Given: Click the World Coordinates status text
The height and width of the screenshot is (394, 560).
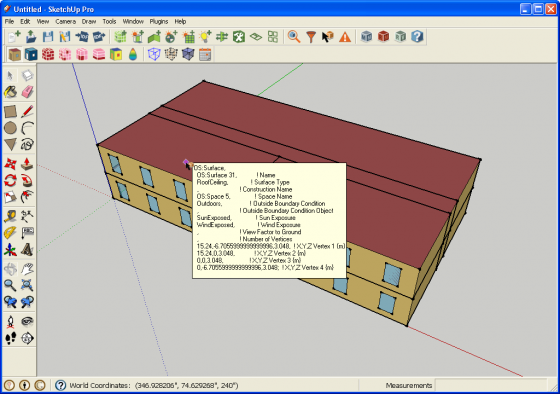Looking at the screenshot, I should (x=154, y=385).
